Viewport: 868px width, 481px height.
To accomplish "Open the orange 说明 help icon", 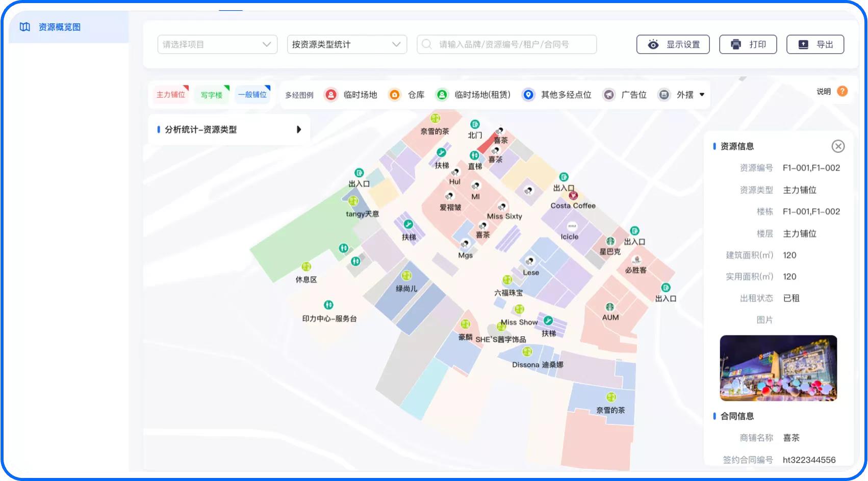I will coord(843,91).
